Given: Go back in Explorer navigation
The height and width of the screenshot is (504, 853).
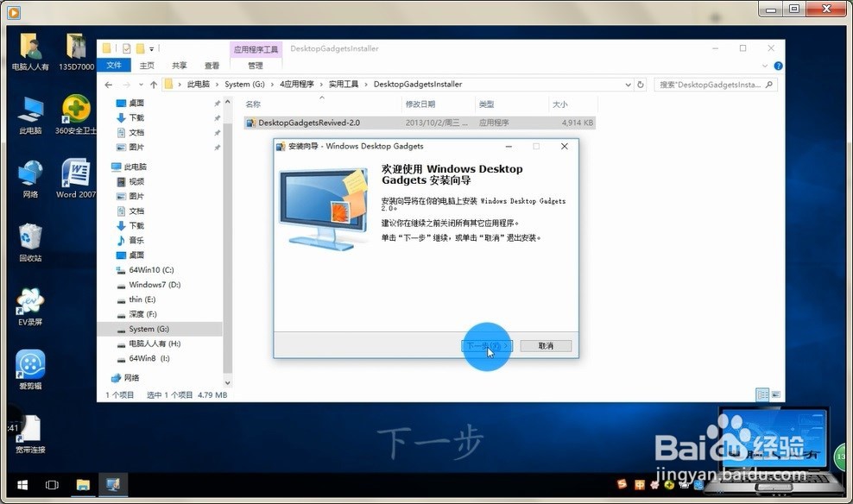Looking at the screenshot, I should tap(109, 85).
